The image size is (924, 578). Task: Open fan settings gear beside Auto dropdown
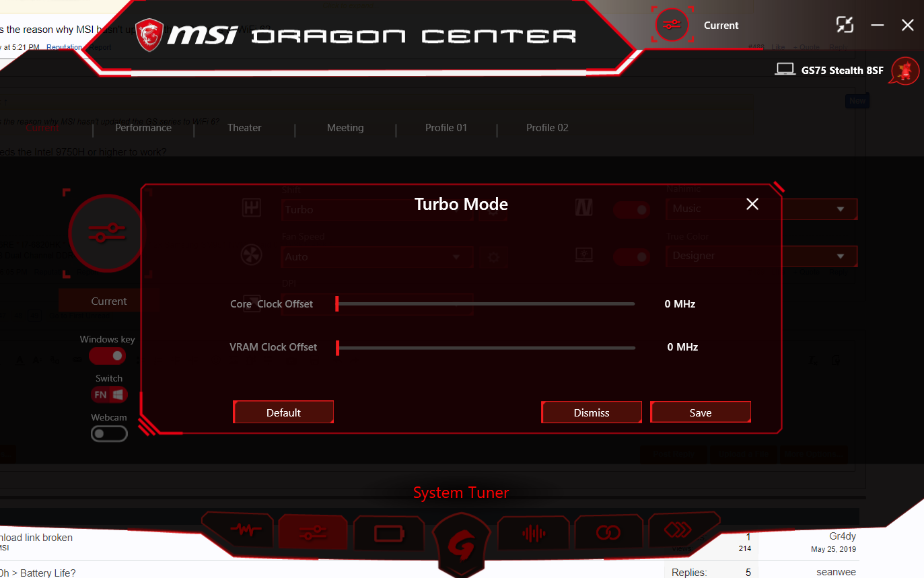[493, 256]
